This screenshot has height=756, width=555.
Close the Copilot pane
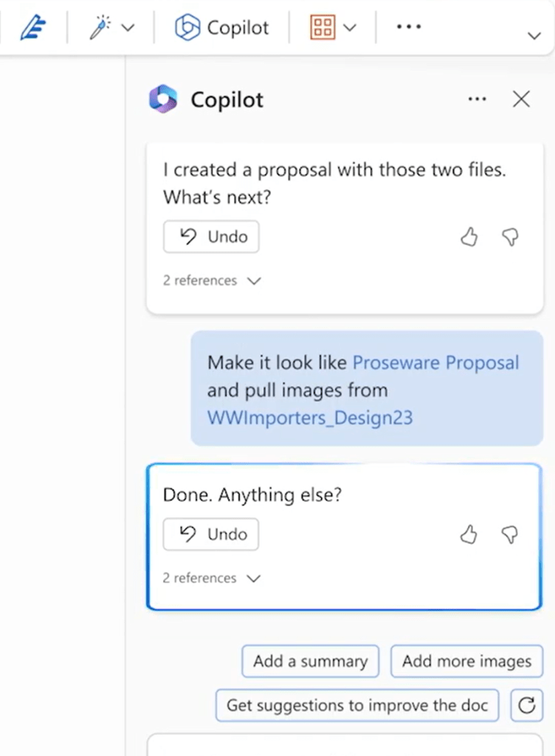tap(521, 99)
